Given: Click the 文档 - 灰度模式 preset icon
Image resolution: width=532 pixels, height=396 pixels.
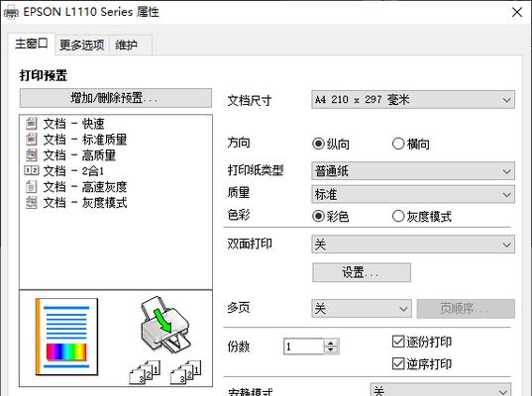Looking at the screenshot, I should [32, 202].
